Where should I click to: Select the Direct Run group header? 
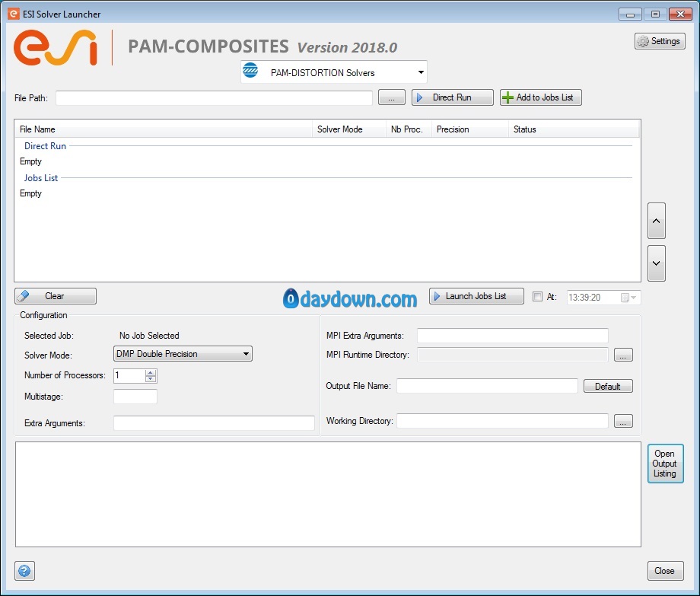(45, 146)
